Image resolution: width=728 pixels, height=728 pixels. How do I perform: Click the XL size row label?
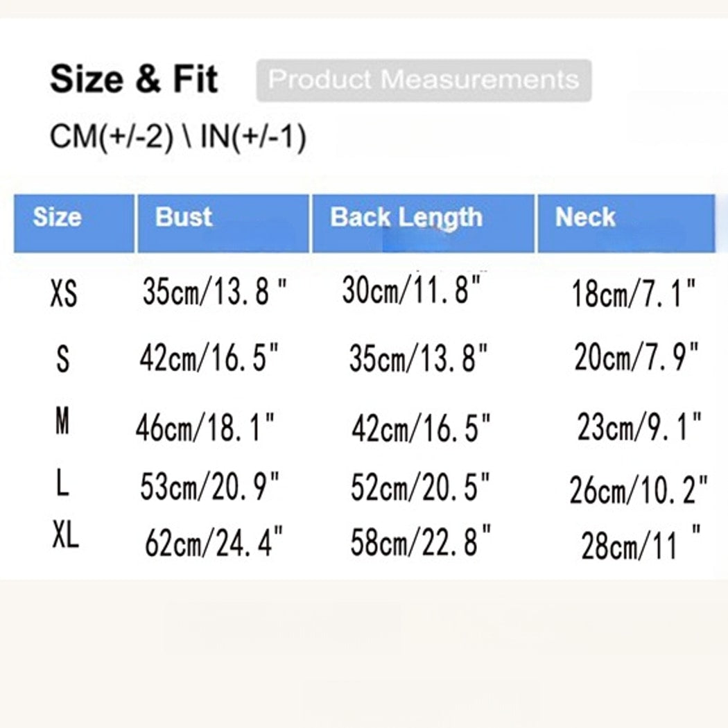pyautogui.click(x=65, y=535)
